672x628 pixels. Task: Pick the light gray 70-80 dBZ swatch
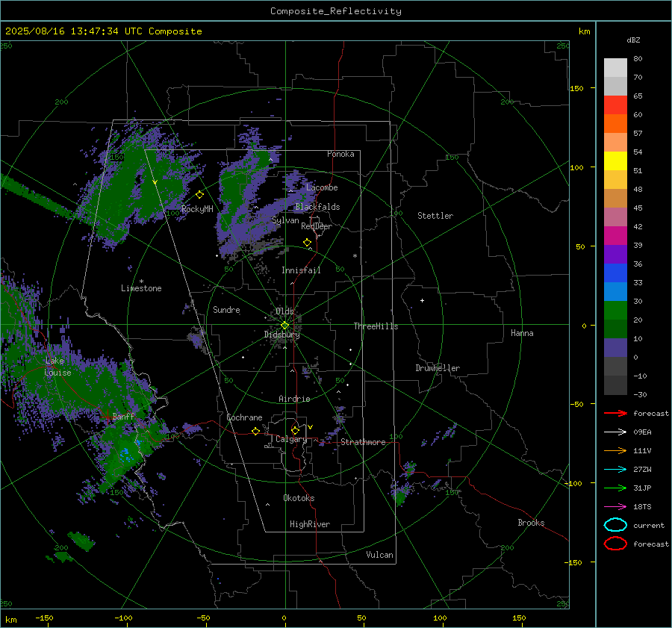[615, 67]
